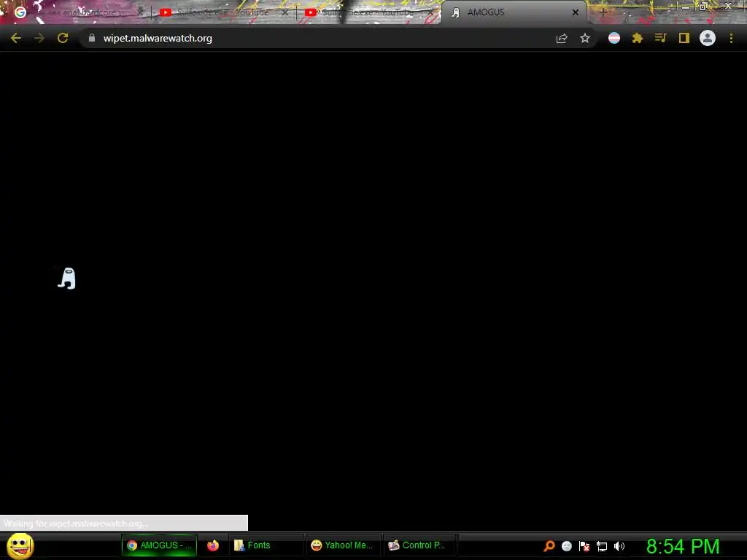Go back to the previous page
The height and width of the screenshot is (560, 747).
click(16, 38)
